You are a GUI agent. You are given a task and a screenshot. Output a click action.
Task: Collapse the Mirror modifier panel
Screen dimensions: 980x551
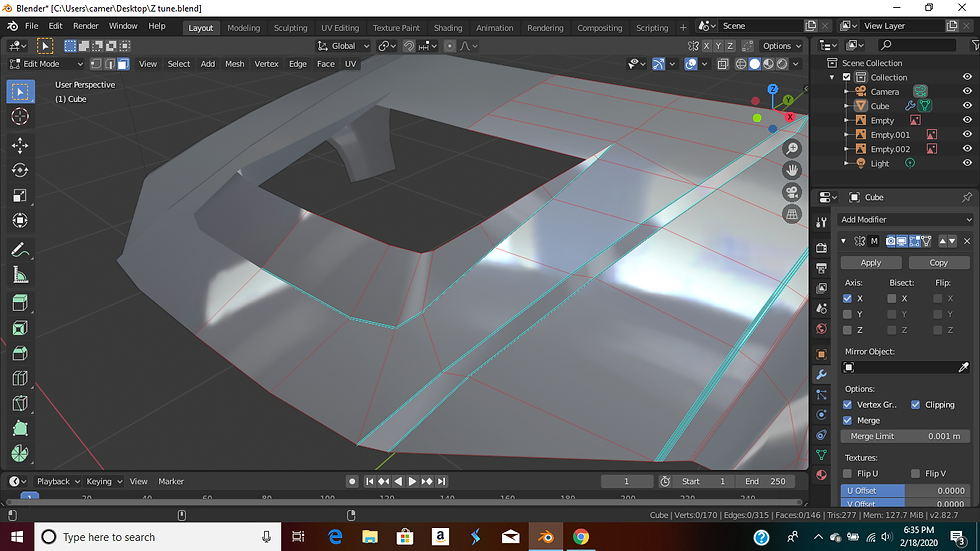(843, 241)
